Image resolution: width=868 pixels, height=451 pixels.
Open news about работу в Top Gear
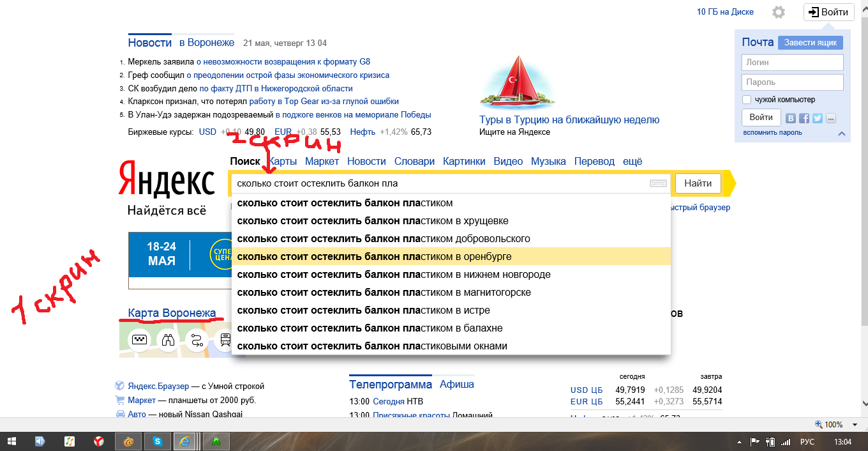324,102
